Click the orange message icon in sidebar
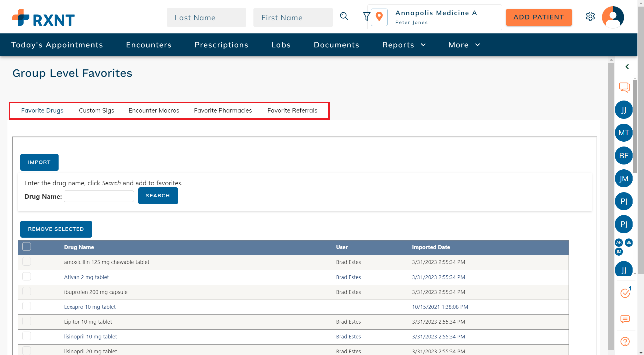 [x=625, y=319]
